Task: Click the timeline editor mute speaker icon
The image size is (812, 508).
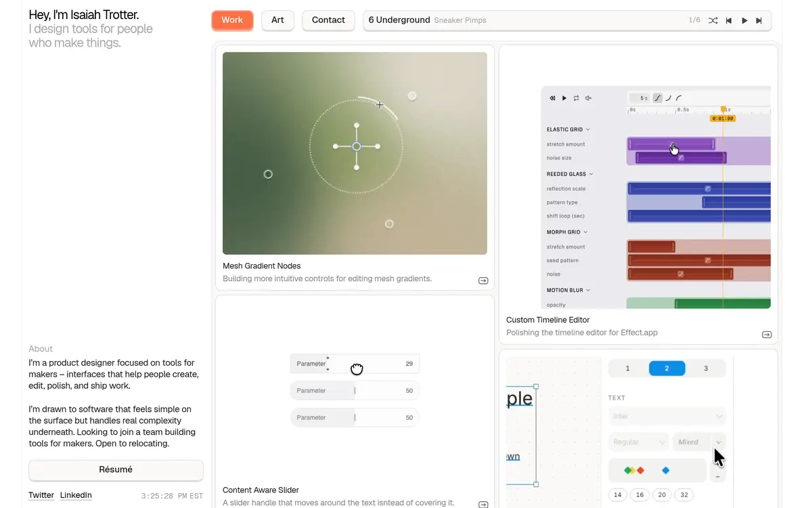Action: [x=589, y=98]
